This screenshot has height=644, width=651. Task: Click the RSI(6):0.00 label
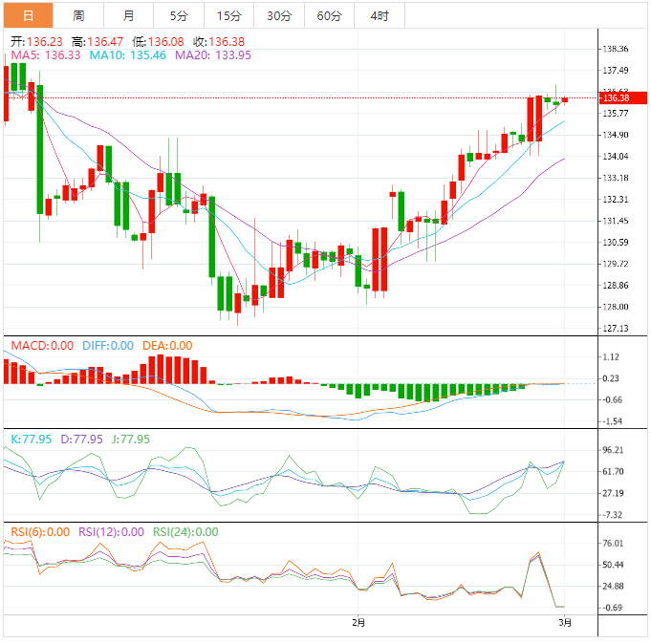[40, 532]
